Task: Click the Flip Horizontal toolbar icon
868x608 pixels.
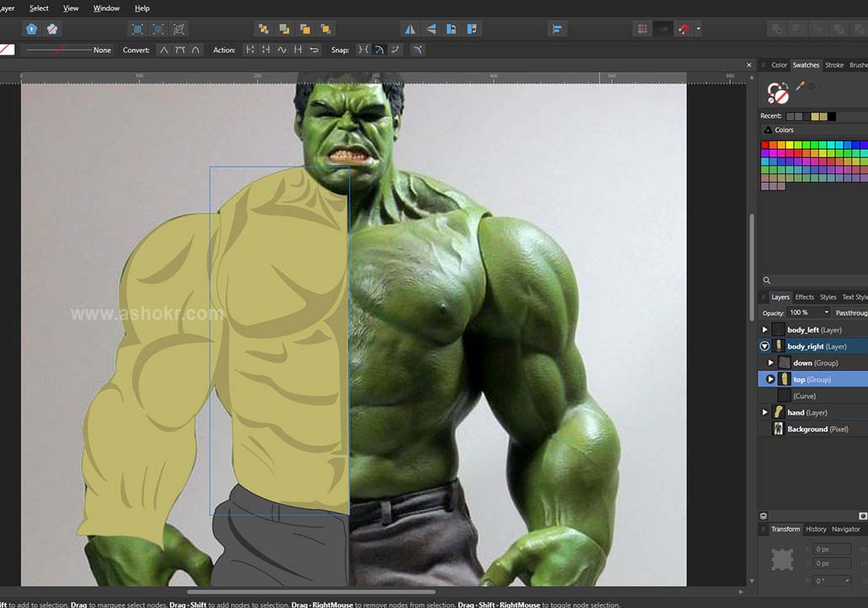Action: tap(410, 29)
